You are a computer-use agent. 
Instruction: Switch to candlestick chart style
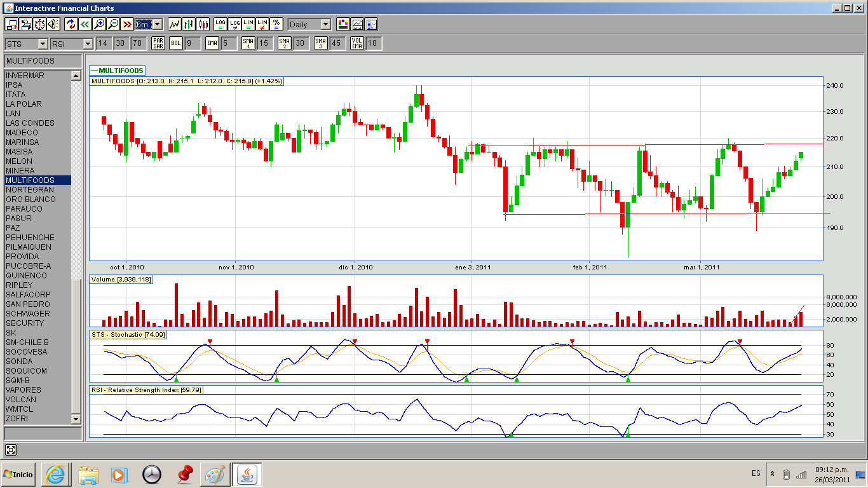pos(203,24)
